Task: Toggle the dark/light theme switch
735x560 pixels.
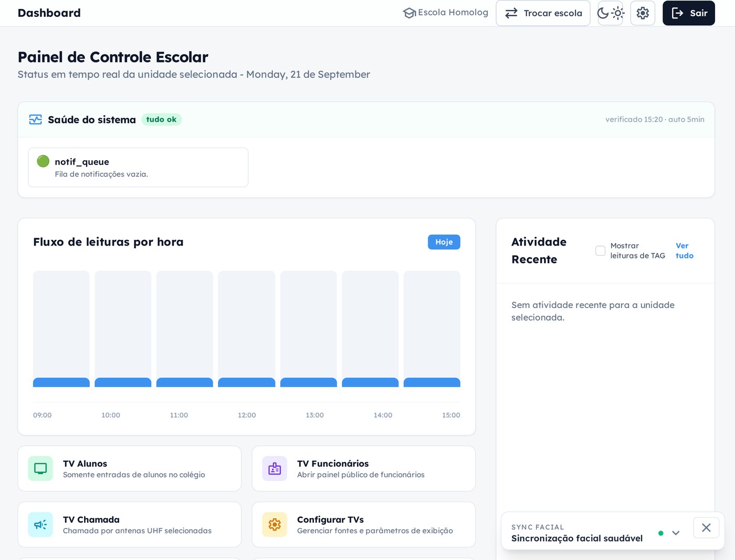Action: point(611,13)
